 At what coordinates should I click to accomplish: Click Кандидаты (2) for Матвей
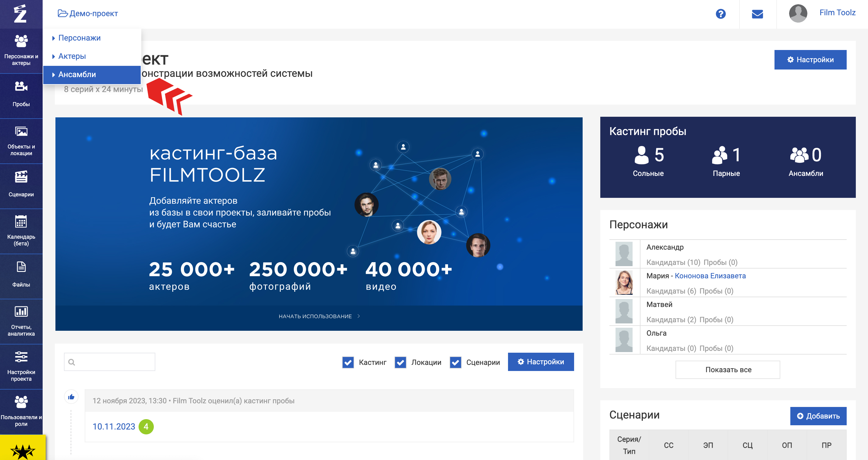pos(671,319)
